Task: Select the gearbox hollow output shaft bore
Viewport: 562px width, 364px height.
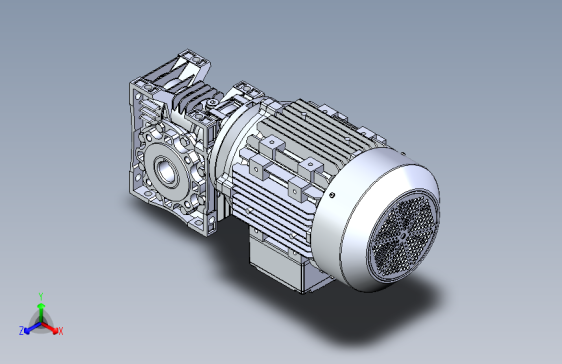Action: (x=167, y=171)
